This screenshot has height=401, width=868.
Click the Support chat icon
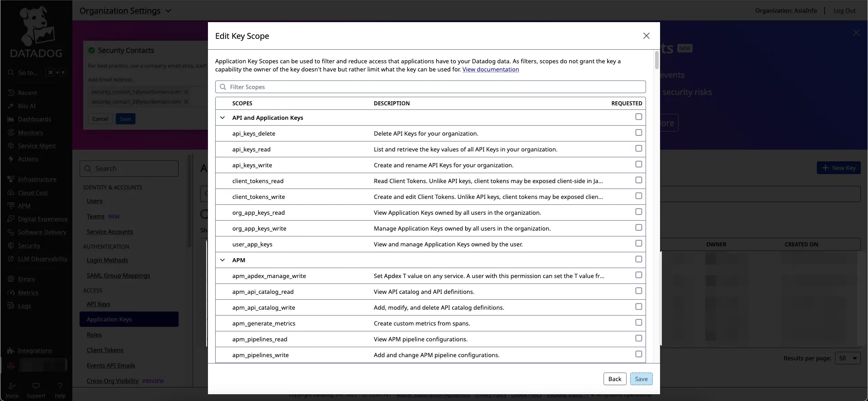click(36, 386)
